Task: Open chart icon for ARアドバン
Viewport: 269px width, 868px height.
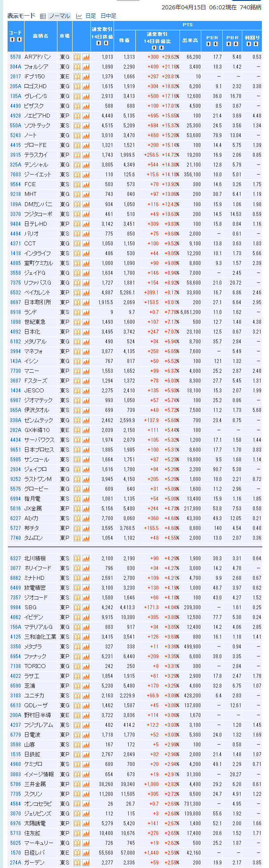Action: (x=86, y=57)
